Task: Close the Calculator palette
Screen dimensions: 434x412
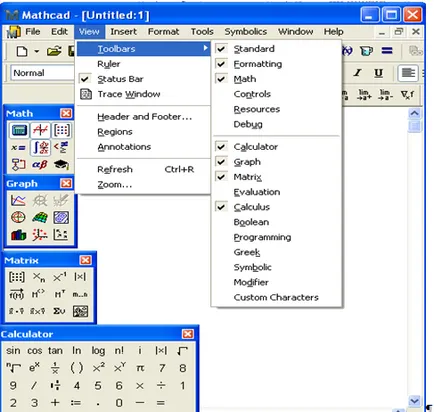Action: pos(188,334)
